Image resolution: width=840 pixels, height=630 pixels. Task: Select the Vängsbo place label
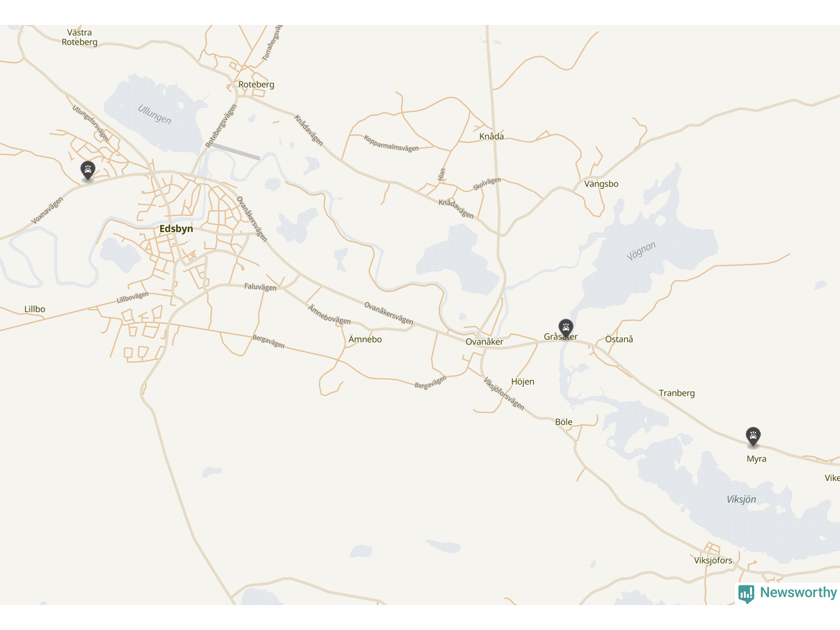pyautogui.click(x=601, y=184)
